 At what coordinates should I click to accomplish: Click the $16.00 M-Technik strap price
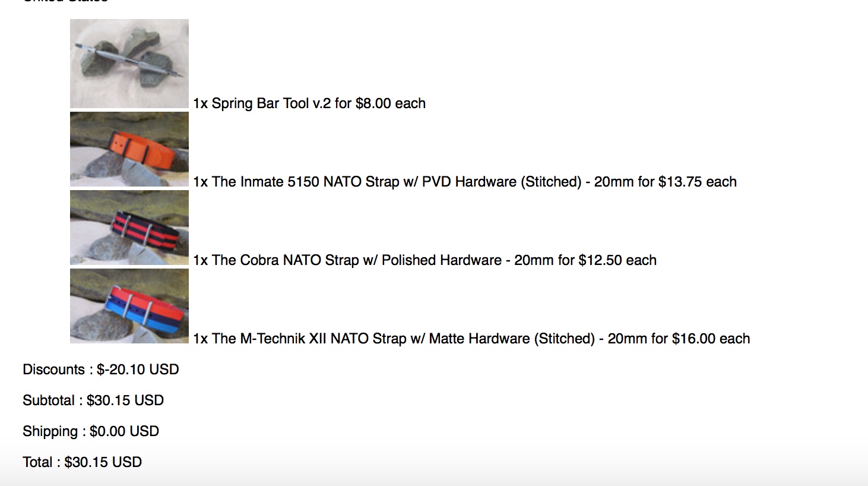pos(693,339)
